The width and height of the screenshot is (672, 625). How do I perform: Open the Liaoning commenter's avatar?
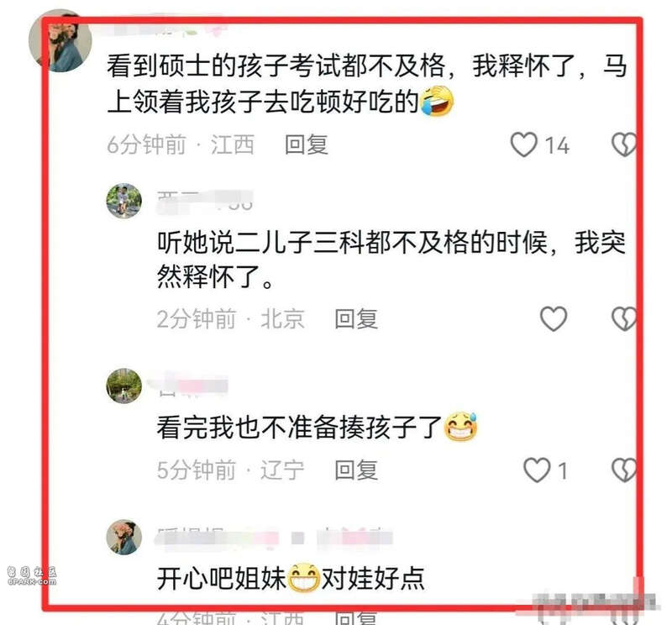[x=123, y=386]
